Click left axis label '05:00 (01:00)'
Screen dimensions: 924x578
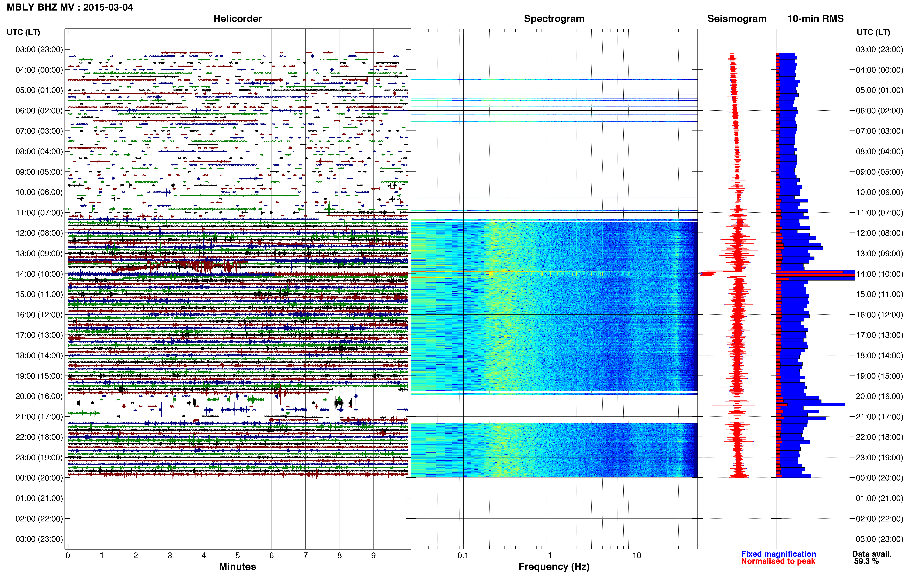pyautogui.click(x=39, y=90)
